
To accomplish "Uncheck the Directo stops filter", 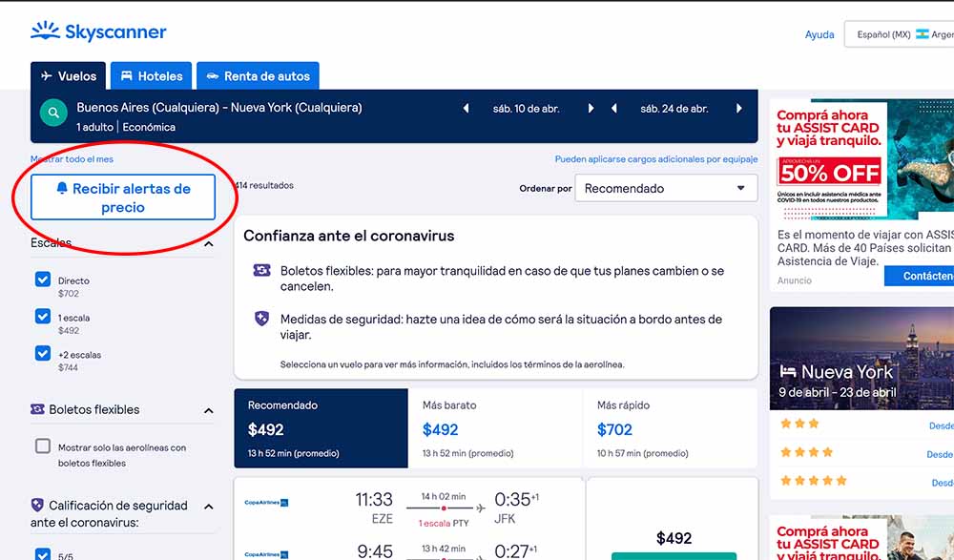I will [43, 280].
